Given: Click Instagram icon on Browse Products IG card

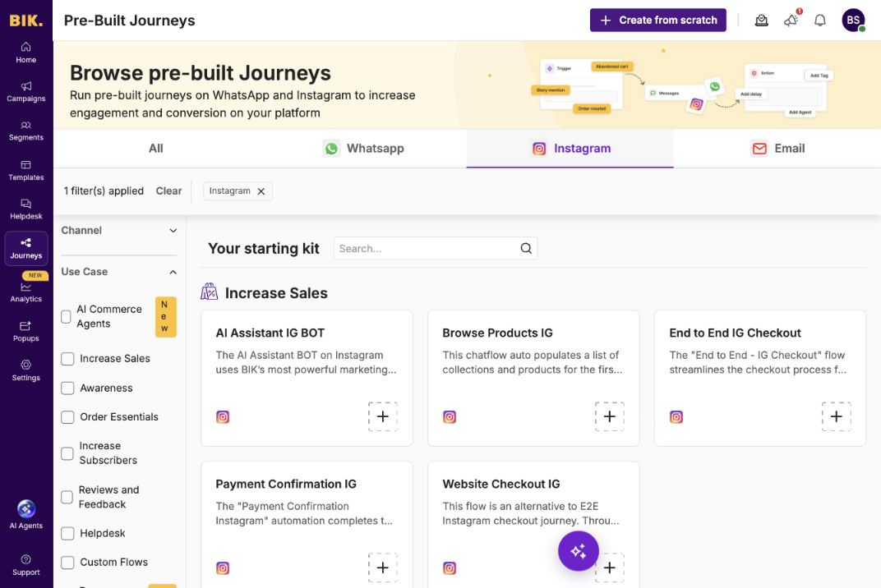Looking at the screenshot, I should pyautogui.click(x=450, y=416).
